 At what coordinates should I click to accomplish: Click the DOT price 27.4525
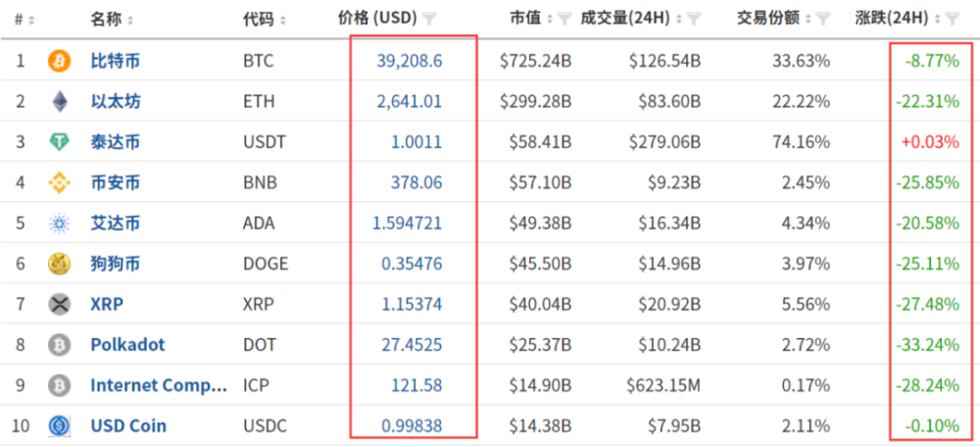pyautogui.click(x=412, y=344)
